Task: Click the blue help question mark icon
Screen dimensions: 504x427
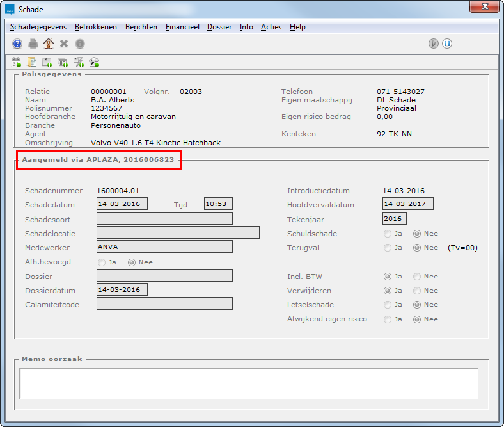Action: click(x=17, y=44)
